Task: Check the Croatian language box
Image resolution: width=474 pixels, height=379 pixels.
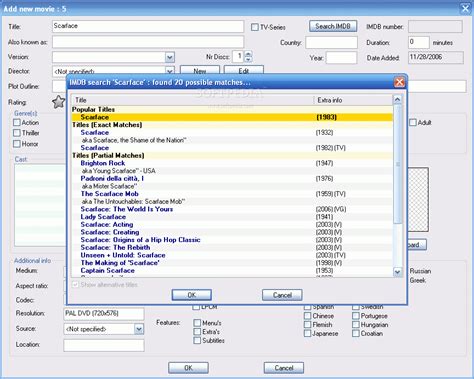Action: point(356,333)
